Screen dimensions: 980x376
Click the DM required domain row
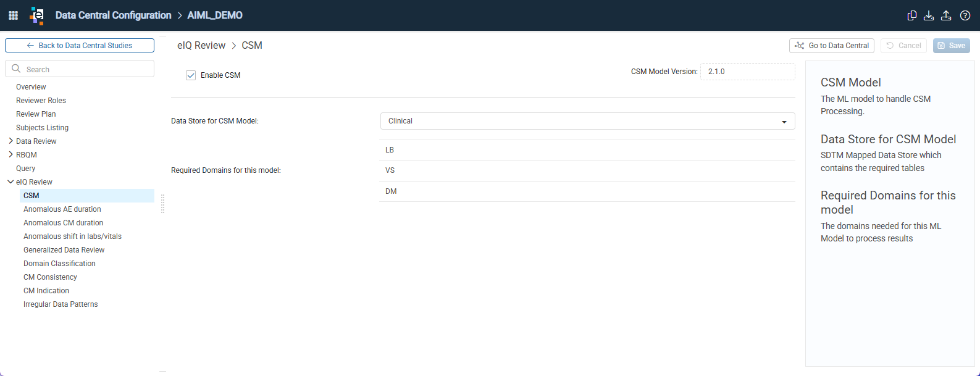[587, 191]
